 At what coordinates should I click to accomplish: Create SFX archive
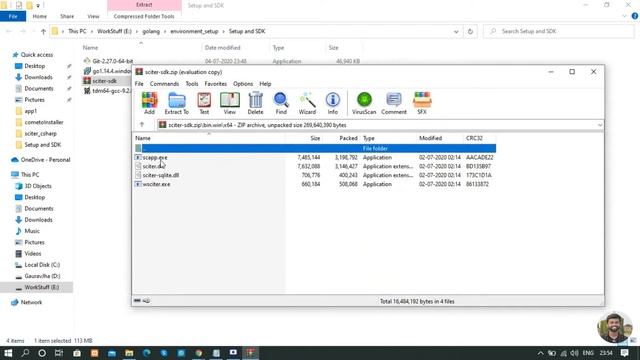[422, 103]
